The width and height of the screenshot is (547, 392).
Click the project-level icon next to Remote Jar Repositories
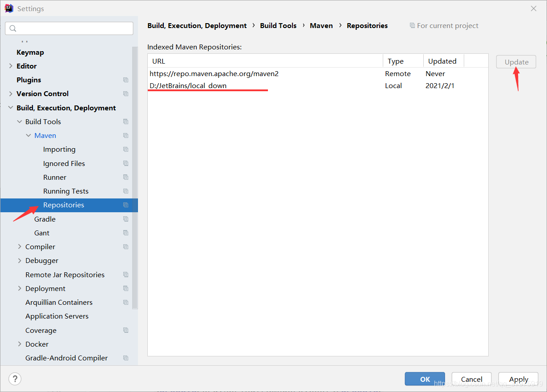click(x=126, y=275)
